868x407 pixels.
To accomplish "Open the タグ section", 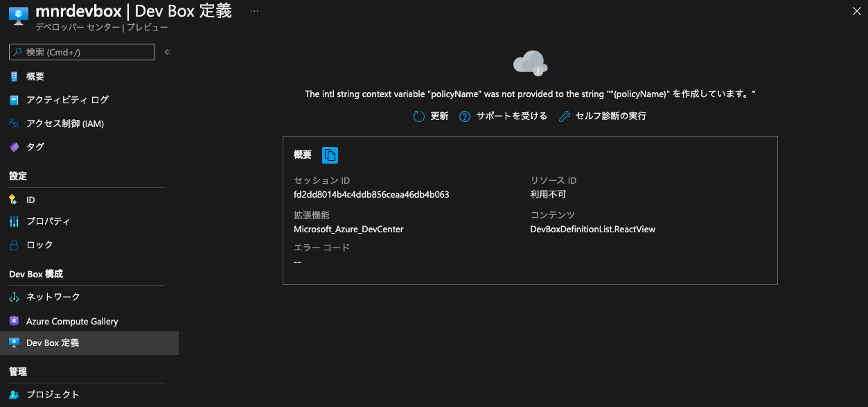I will click(37, 146).
